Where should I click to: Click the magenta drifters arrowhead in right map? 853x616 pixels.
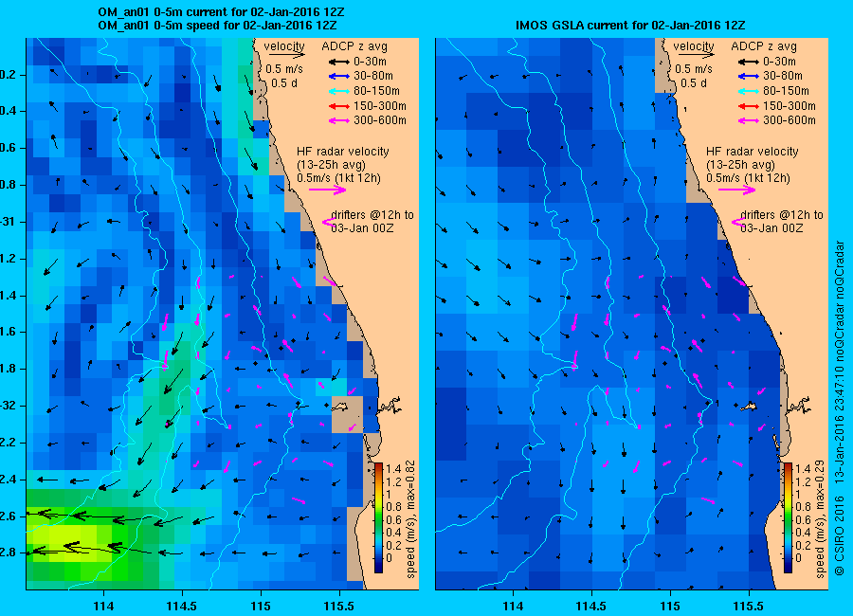tap(737, 222)
